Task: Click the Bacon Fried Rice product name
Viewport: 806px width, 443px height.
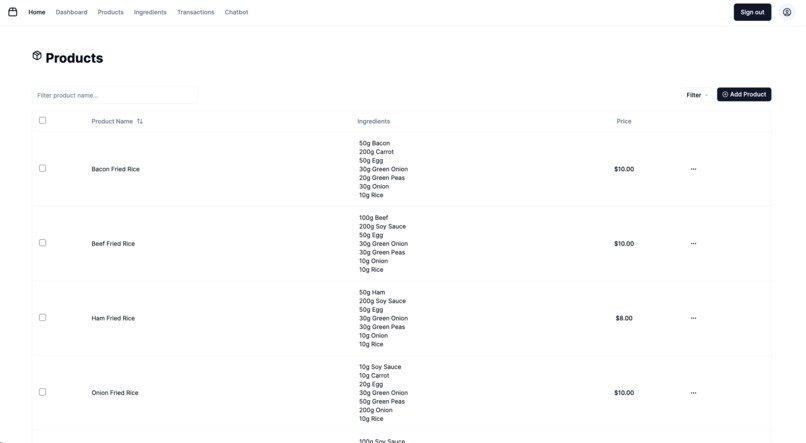Action: (x=116, y=169)
